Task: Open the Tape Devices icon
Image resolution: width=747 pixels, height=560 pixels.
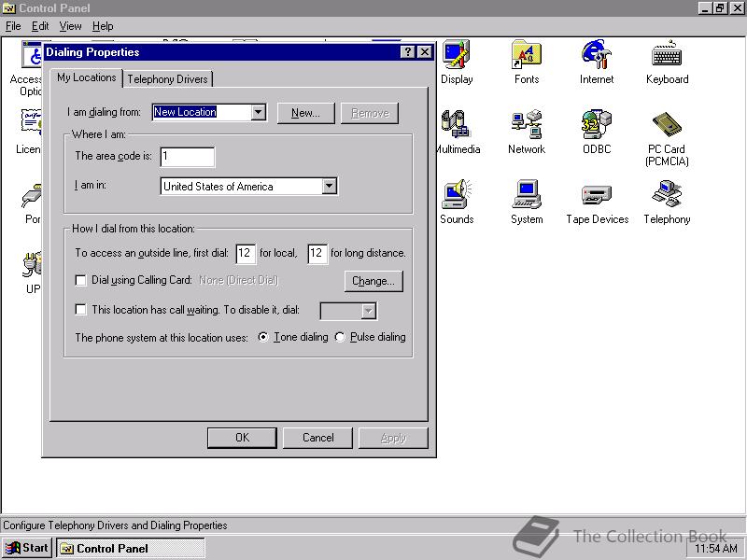Action: point(597,202)
